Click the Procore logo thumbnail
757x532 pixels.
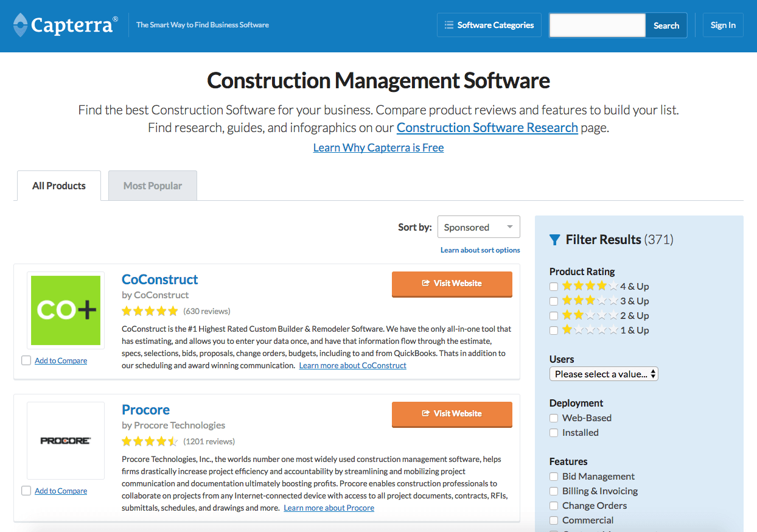tap(66, 441)
